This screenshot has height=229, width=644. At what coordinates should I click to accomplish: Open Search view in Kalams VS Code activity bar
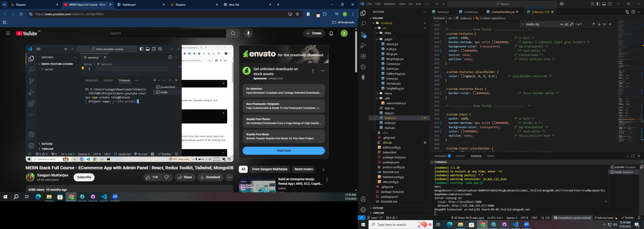click(x=363, y=24)
